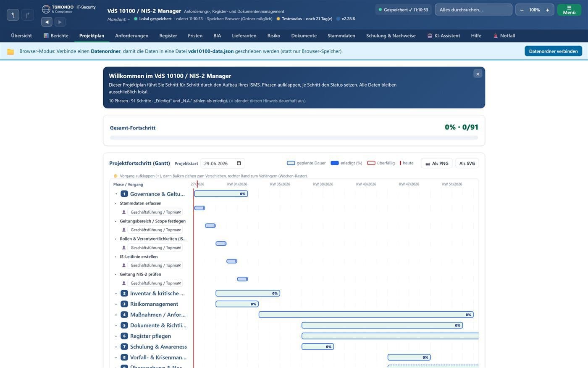The width and height of the screenshot is (588, 368).
Task: Select the Risiko tab
Action: (x=273, y=36)
